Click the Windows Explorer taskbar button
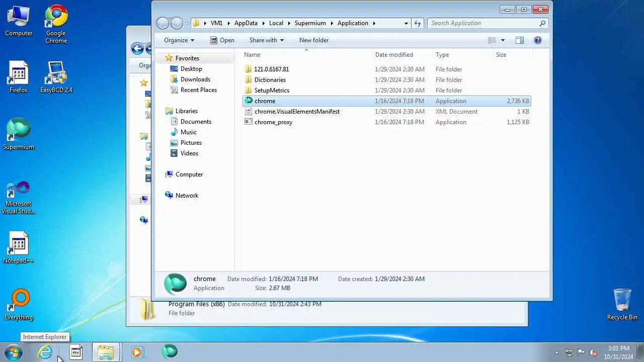644x362 pixels. [x=106, y=352]
